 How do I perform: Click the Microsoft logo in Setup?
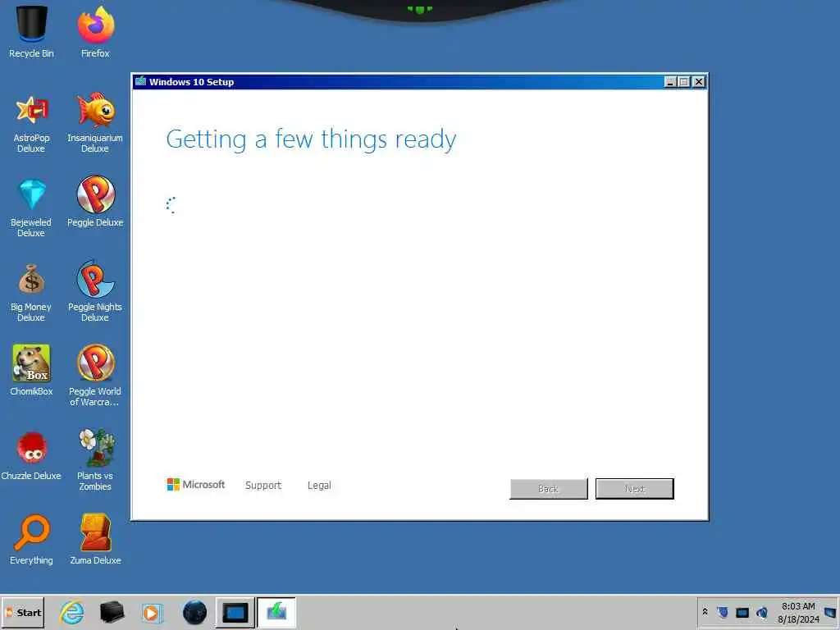pos(196,485)
